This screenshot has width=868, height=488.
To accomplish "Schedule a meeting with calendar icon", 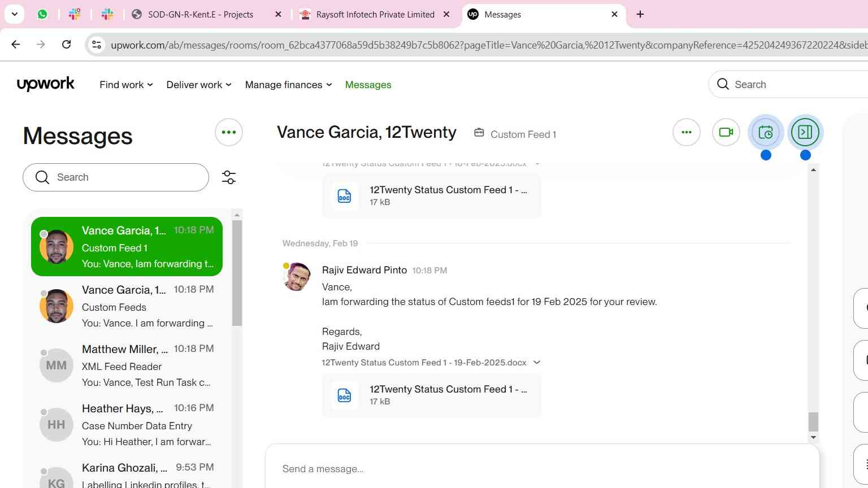I will (x=766, y=132).
